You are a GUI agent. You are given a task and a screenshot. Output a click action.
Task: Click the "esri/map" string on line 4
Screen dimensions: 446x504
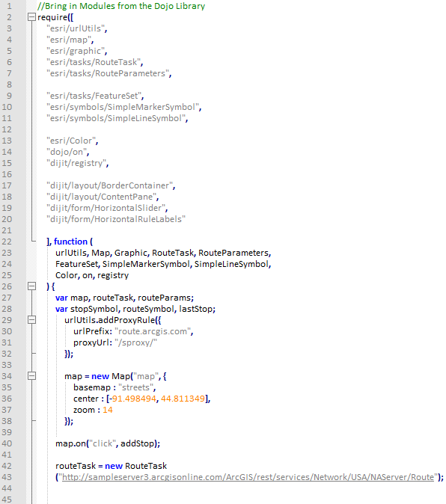[x=69, y=40]
